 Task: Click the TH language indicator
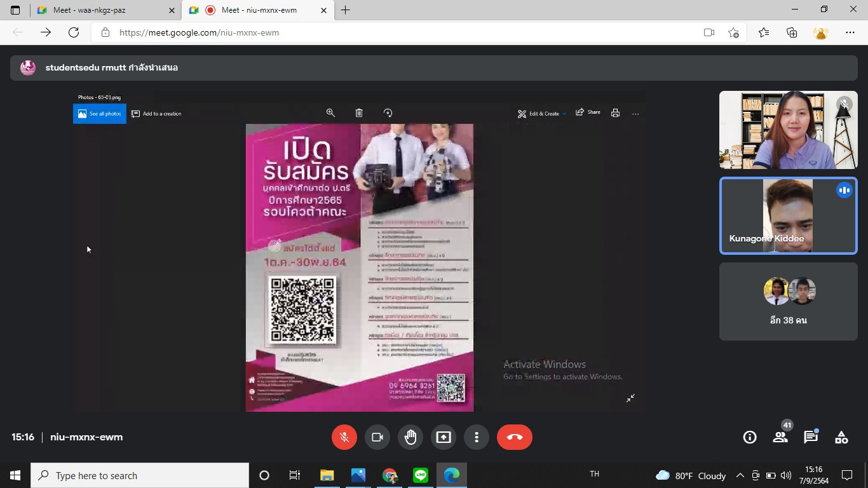tap(594, 474)
